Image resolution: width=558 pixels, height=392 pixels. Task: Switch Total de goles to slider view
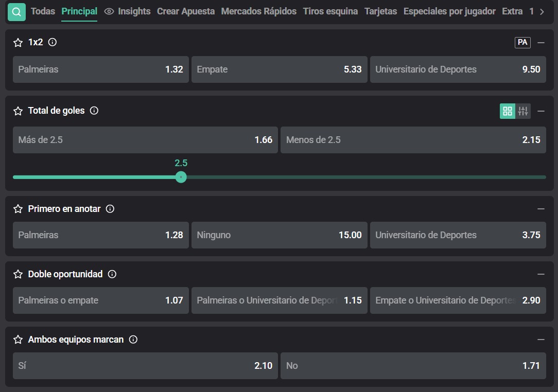pyautogui.click(x=523, y=111)
